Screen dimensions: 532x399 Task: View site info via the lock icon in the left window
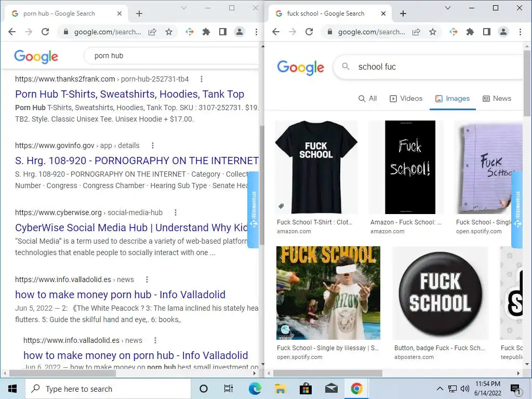pos(66,32)
